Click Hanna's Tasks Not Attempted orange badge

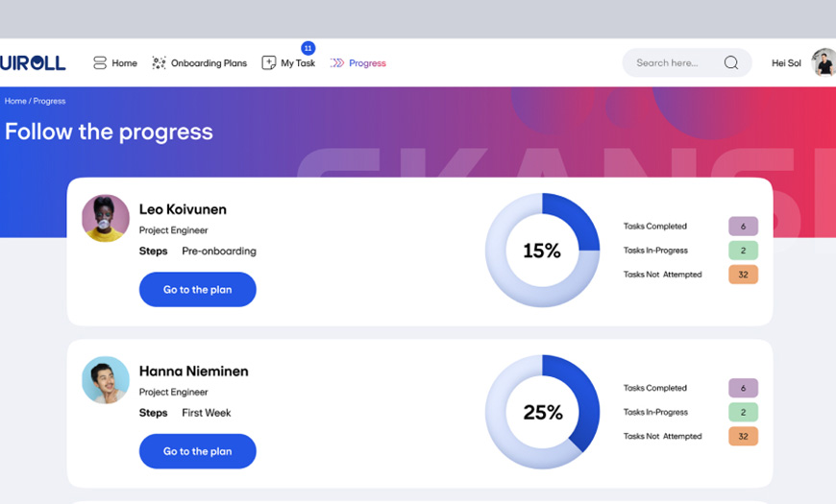(x=743, y=436)
